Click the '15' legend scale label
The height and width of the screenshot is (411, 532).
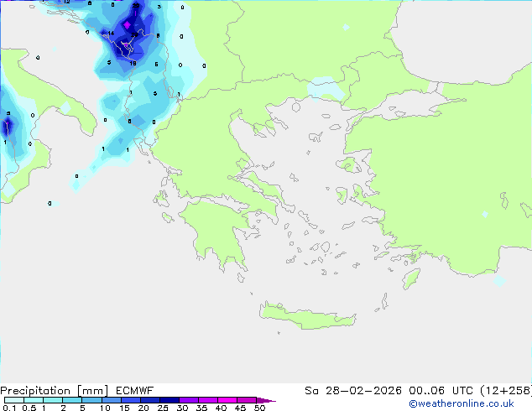point(124,408)
